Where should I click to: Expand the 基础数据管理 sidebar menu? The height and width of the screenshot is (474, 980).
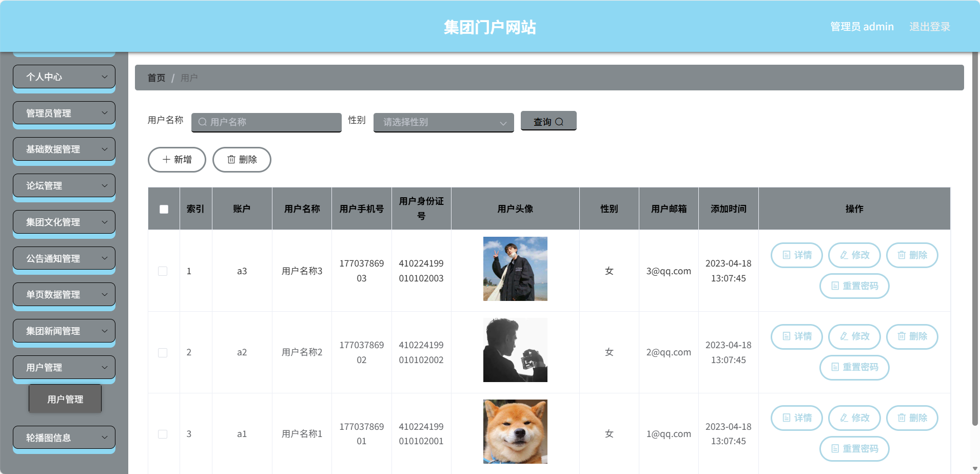pos(64,149)
